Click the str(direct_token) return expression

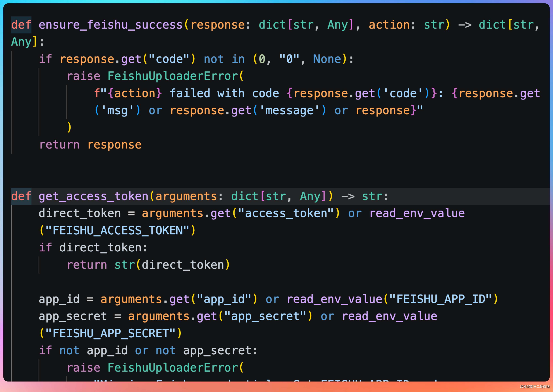pyautogui.click(x=172, y=265)
